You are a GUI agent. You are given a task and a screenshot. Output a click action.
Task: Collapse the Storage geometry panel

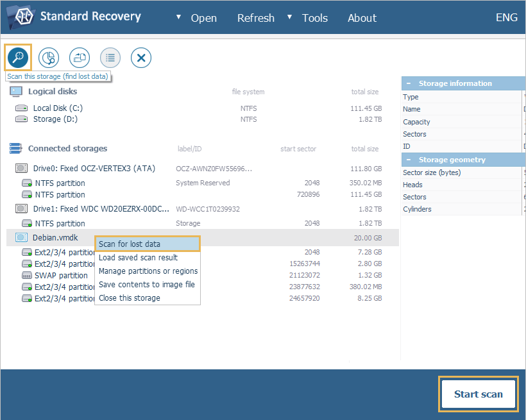(x=409, y=159)
